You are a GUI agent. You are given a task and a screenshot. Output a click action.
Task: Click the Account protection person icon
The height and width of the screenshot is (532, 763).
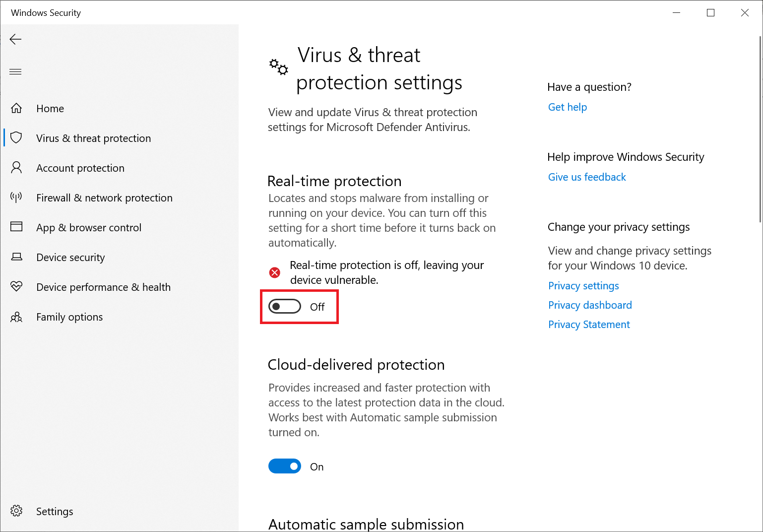click(x=16, y=167)
